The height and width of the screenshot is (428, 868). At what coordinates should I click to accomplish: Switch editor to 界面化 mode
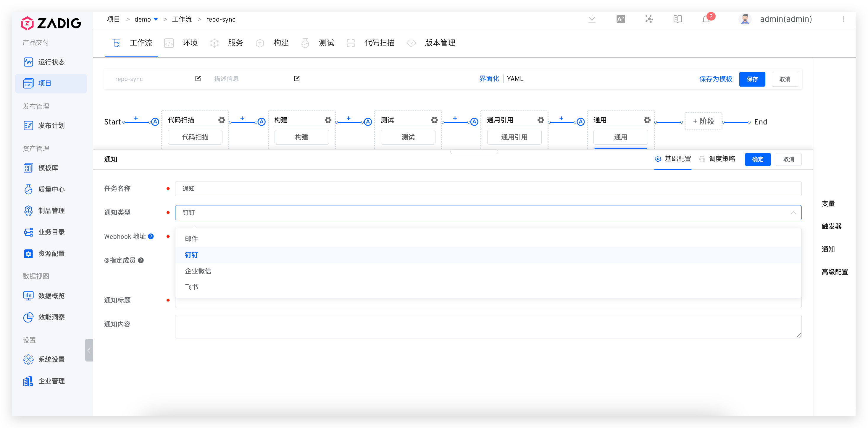tap(489, 79)
